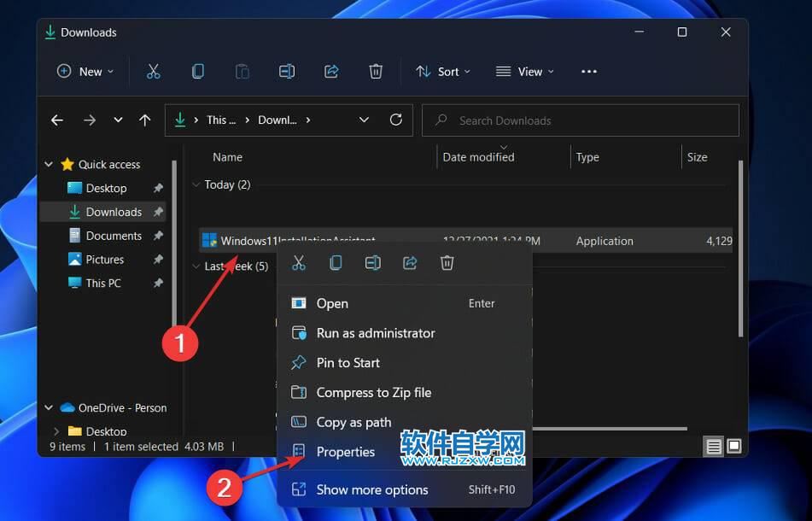
Task: Choose Open from the context menu
Action: click(405, 303)
